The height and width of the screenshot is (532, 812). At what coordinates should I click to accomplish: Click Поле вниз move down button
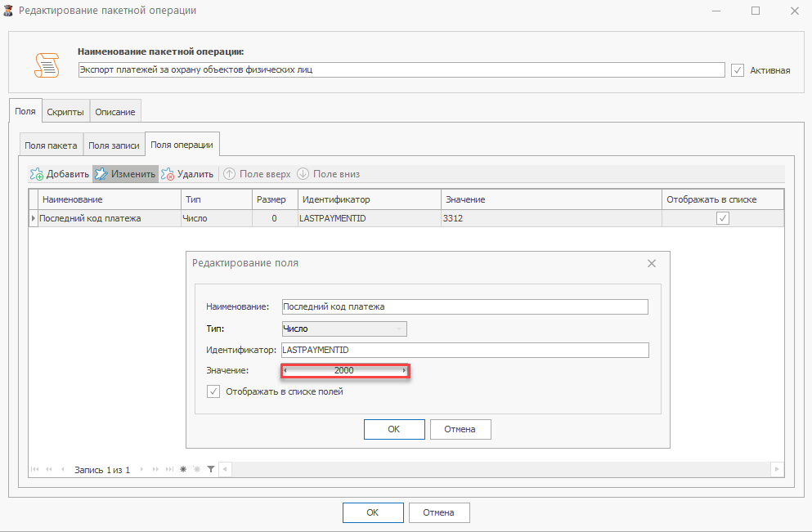point(329,174)
